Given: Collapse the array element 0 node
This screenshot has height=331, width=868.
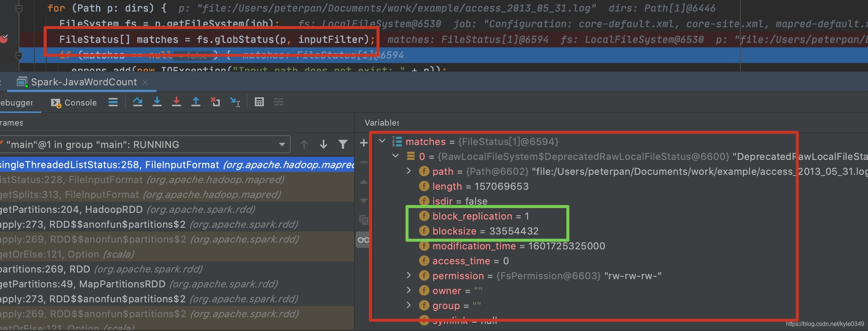Looking at the screenshot, I should tap(396, 156).
